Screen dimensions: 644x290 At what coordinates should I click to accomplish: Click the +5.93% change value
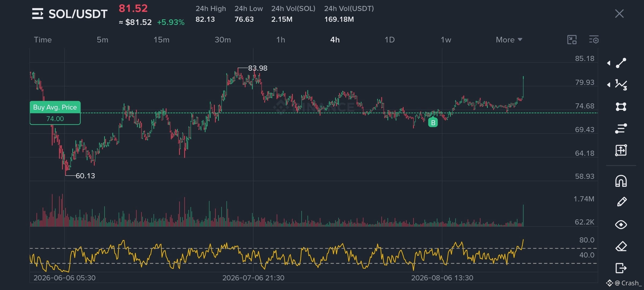[x=171, y=22]
